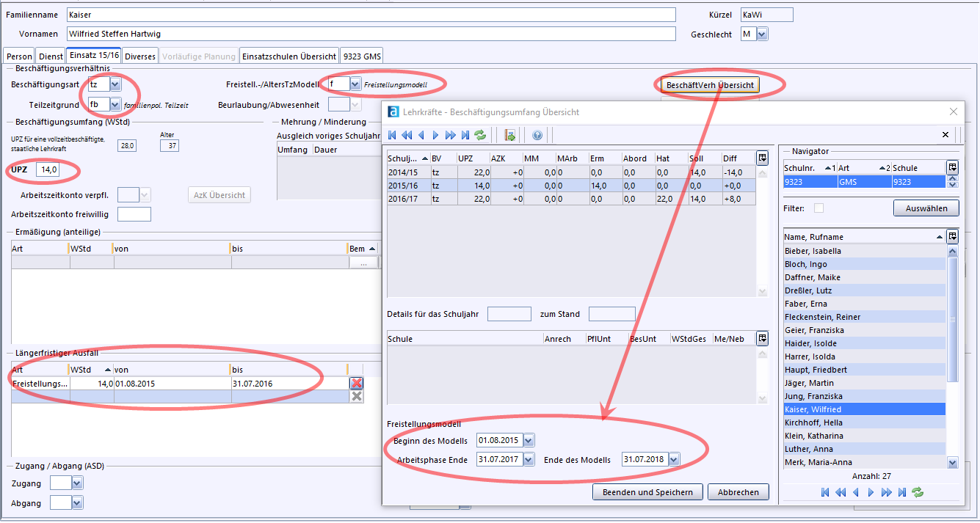Switch to the Person tab

pyautogui.click(x=20, y=56)
